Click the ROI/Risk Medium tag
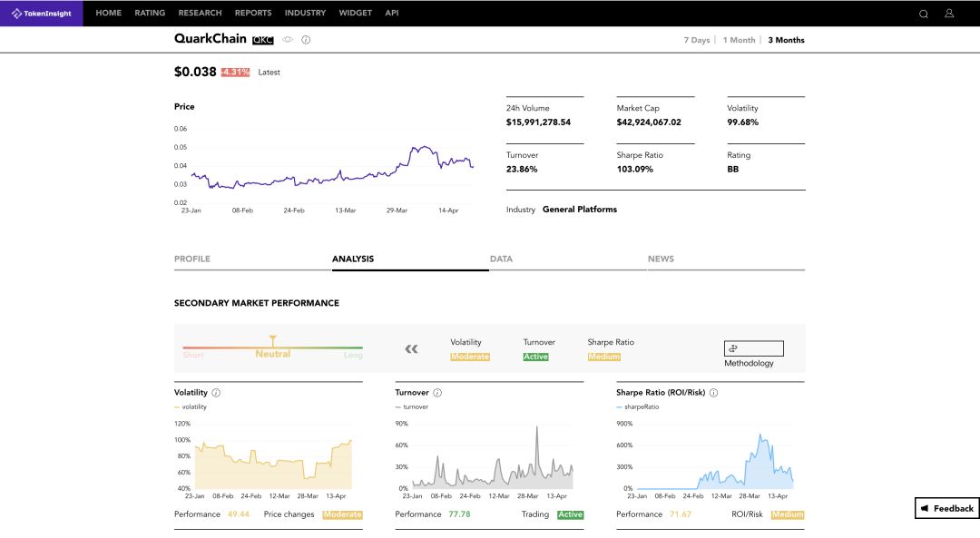The height and width of the screenshot is (538, 980). [x=788, y=515]
